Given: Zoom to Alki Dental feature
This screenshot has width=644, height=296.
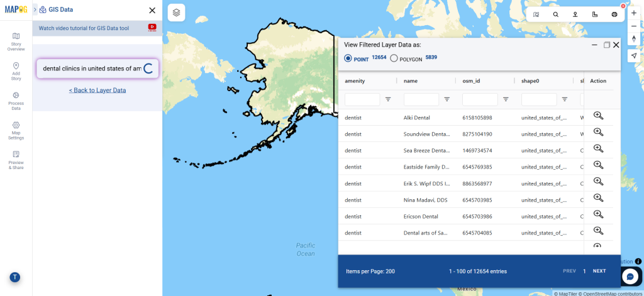Looking at the screenshot, I should coord(598,116).
